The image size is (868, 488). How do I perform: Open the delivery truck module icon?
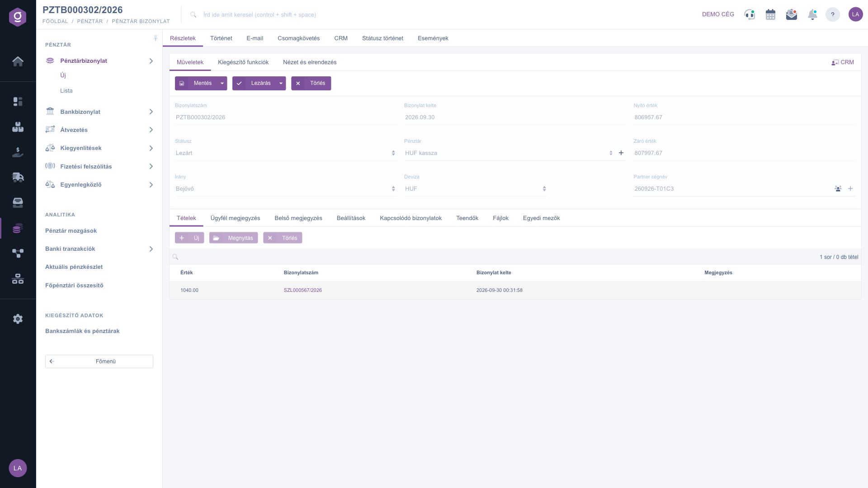tap(18, 177)
